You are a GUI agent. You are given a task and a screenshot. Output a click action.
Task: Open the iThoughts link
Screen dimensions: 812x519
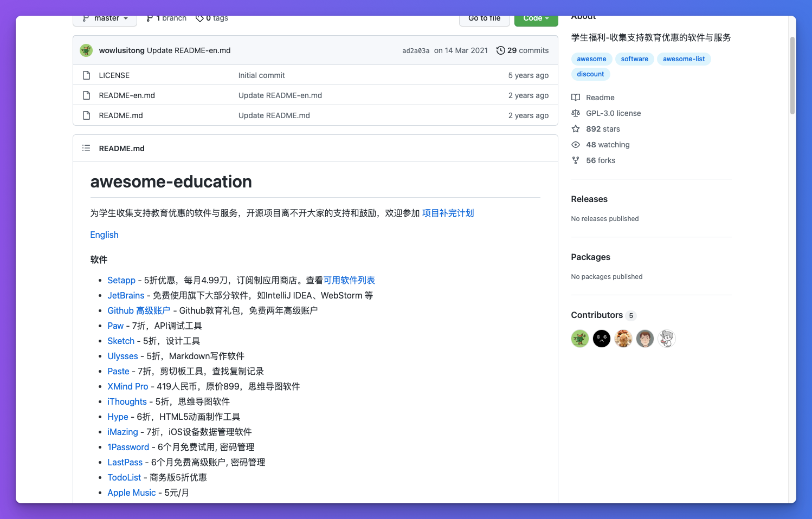[x=127, y=402]
